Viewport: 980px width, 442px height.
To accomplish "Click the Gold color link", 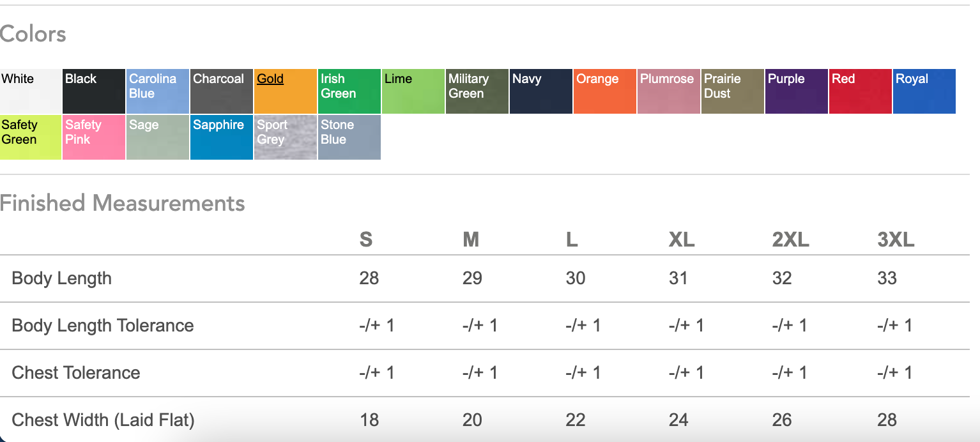I will 271,79.
